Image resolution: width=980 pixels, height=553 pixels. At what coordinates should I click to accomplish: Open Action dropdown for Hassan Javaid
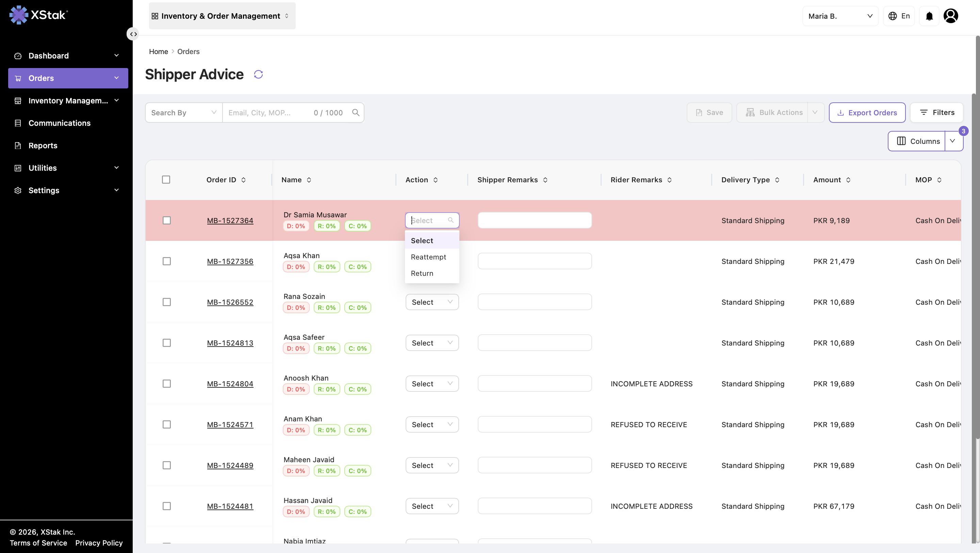pyautogui.click(x=432, y=506)
